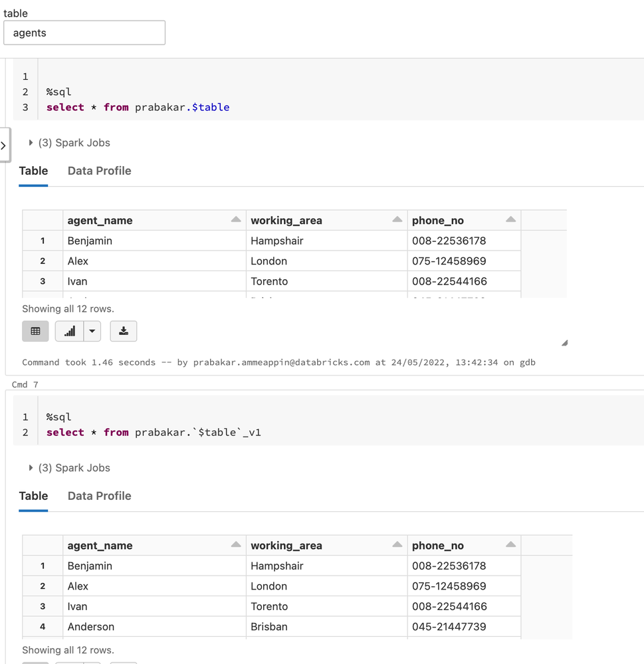Screen dimensions: 644x664
Task: Click the bar chart visualization icon
Action: [x=70, y=331]
